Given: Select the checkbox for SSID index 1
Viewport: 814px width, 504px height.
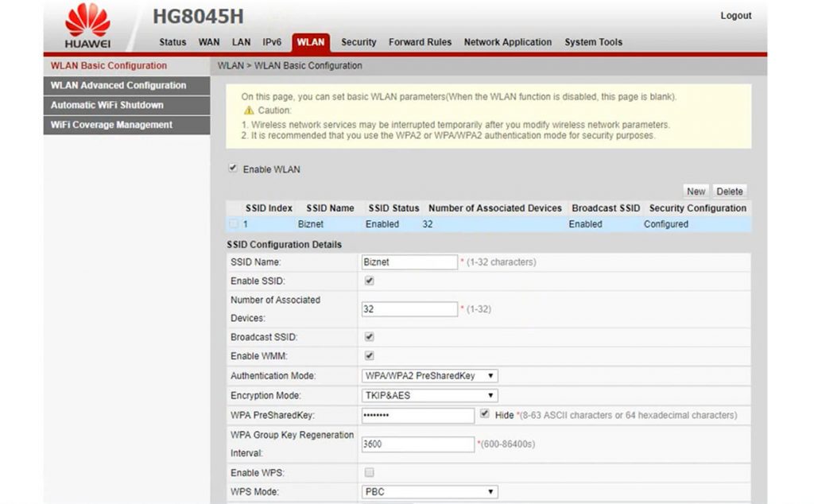Looking at the screenshot, I should 234,224.
